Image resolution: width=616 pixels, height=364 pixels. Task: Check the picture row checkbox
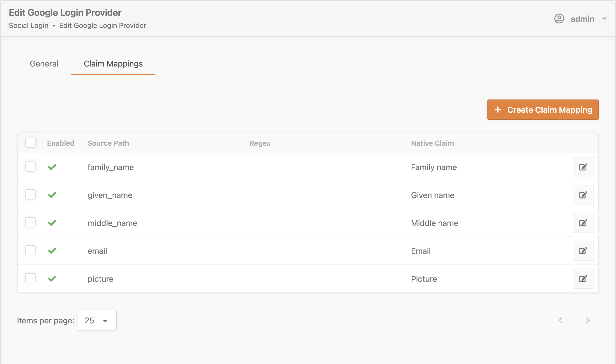pyautogui.click(x=30, y=278)
